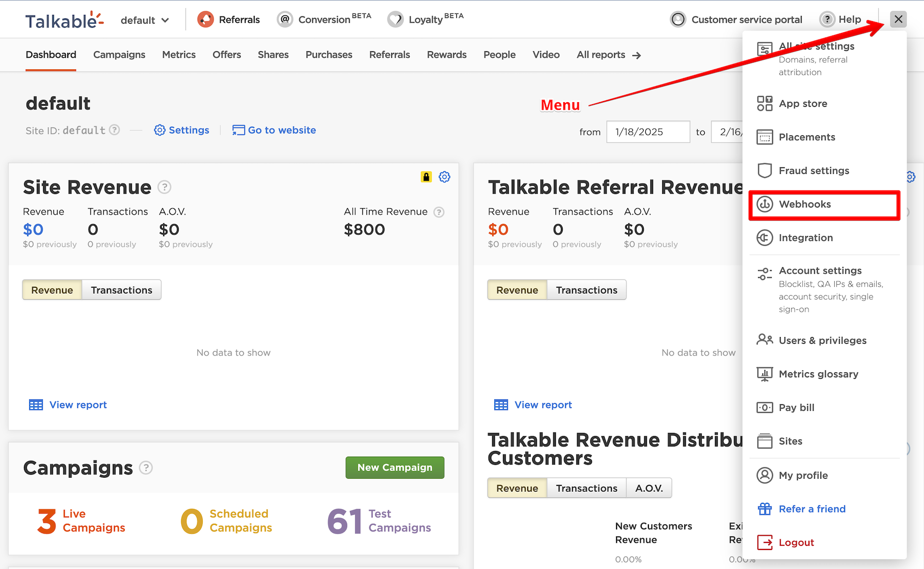Click the Campaigns help icon
This screenshot has height=569, width=924.
146,468
